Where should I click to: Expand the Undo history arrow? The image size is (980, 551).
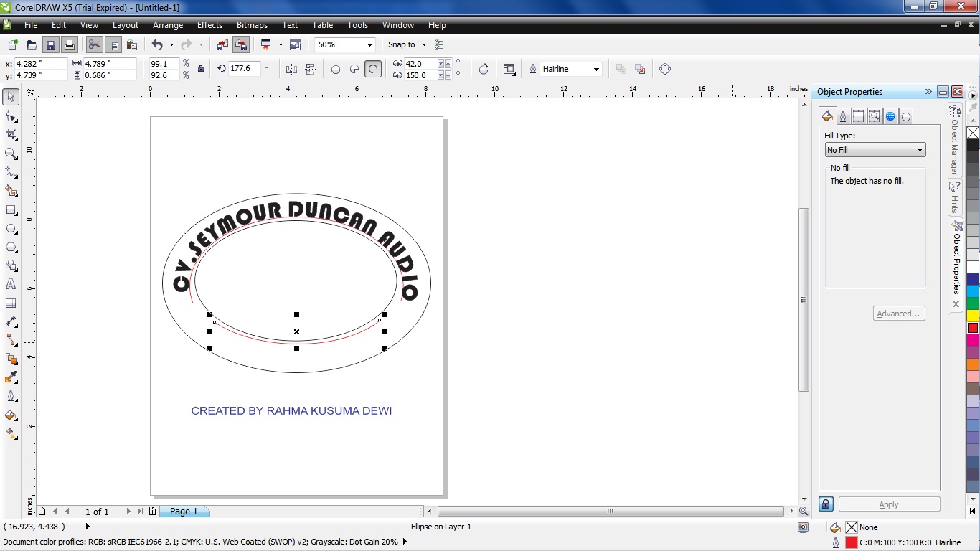(x=171, y=44)
